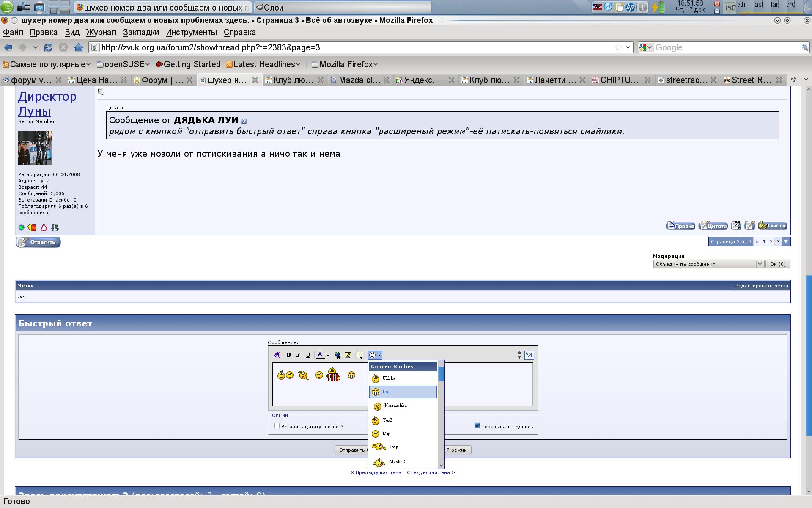Switch editor mode with A/A icon
The width and height of the screenshot is (812, 508).
pyautogui.click(x=529, y=355)
